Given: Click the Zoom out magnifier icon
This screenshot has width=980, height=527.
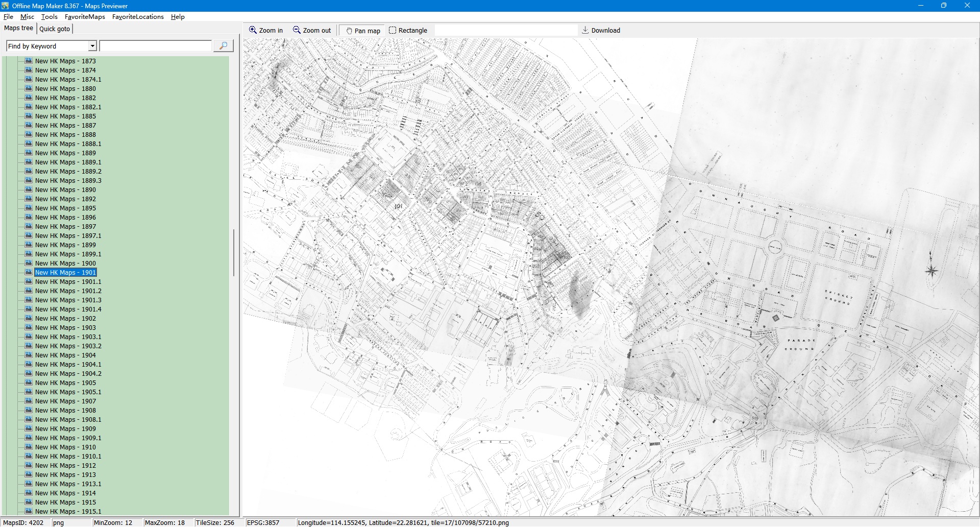Looking at the screenshot, I should pos(297,30).
